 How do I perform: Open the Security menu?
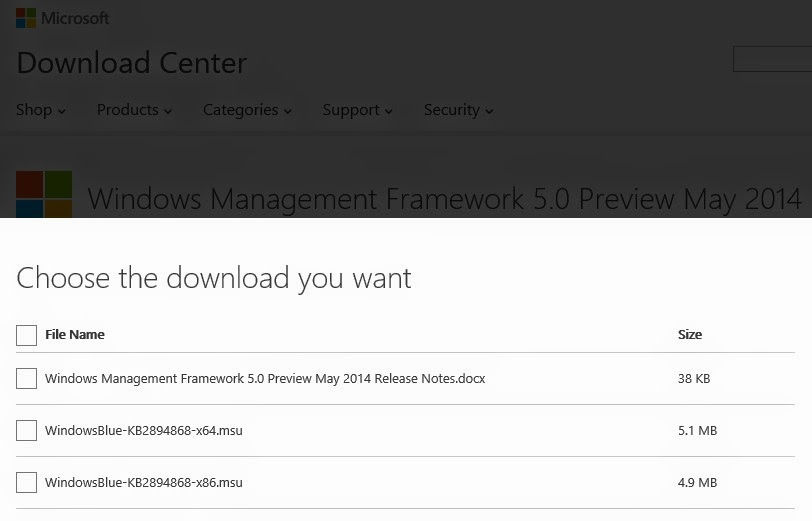coord(458,110)
